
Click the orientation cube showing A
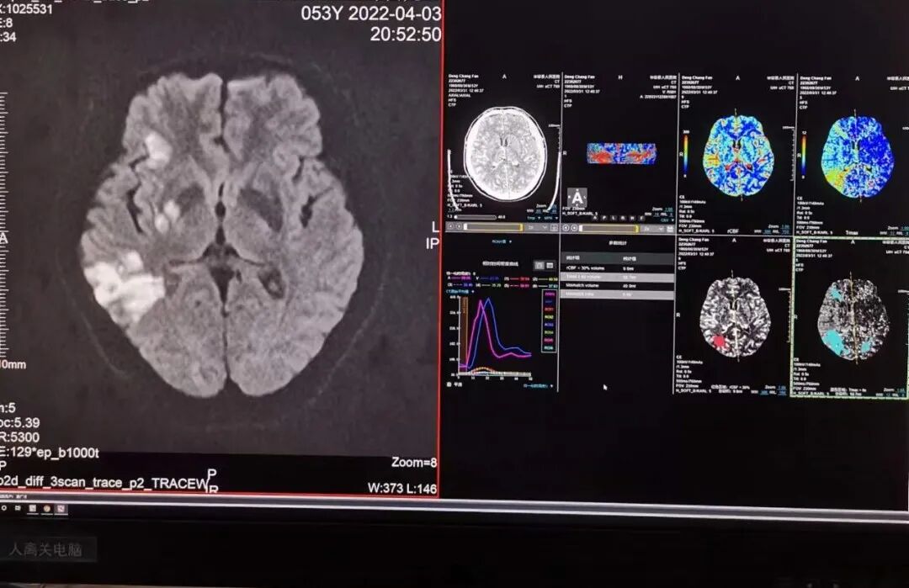point(577,198)
